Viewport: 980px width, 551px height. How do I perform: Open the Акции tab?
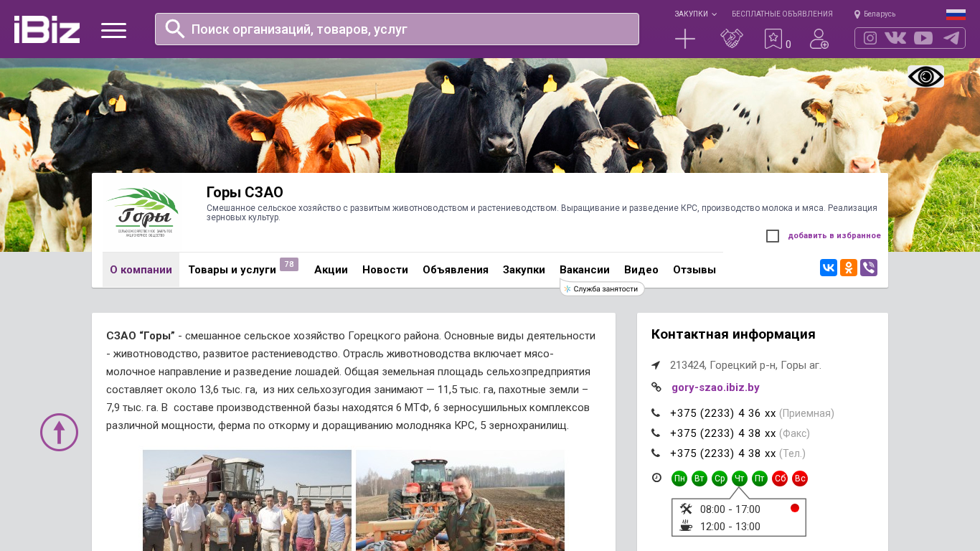[331, 270]
